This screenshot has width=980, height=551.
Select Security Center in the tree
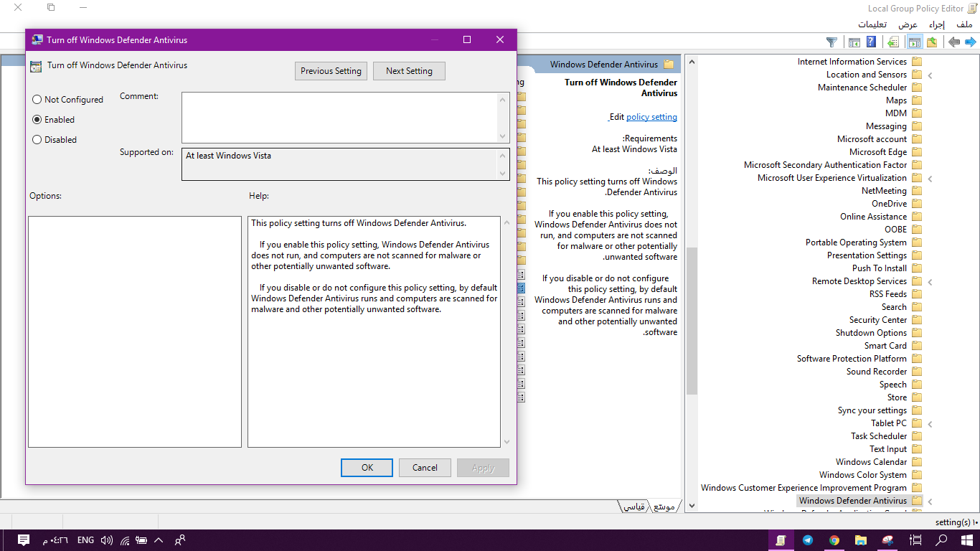point(878,320)
